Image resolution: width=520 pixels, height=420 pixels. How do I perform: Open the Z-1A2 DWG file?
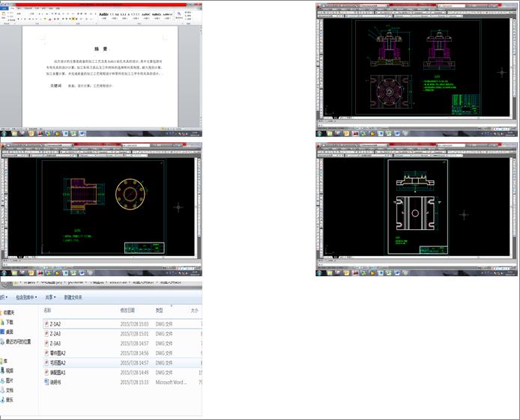pyautogui.click(x=55, y=323)
